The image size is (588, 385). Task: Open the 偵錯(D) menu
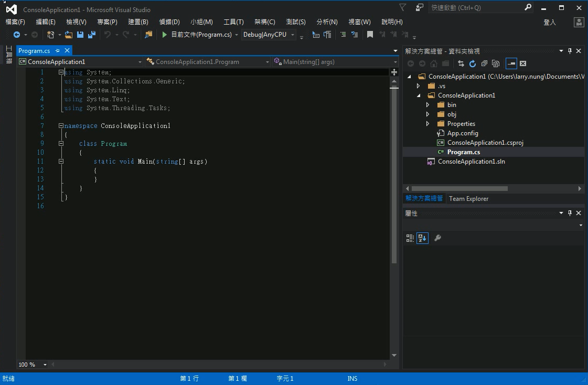coord(169,22)
